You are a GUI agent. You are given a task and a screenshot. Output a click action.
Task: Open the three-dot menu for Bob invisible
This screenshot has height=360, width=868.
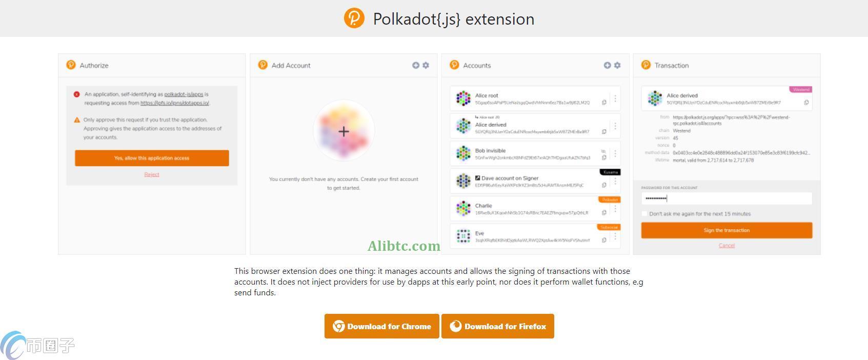coord(615,153)
